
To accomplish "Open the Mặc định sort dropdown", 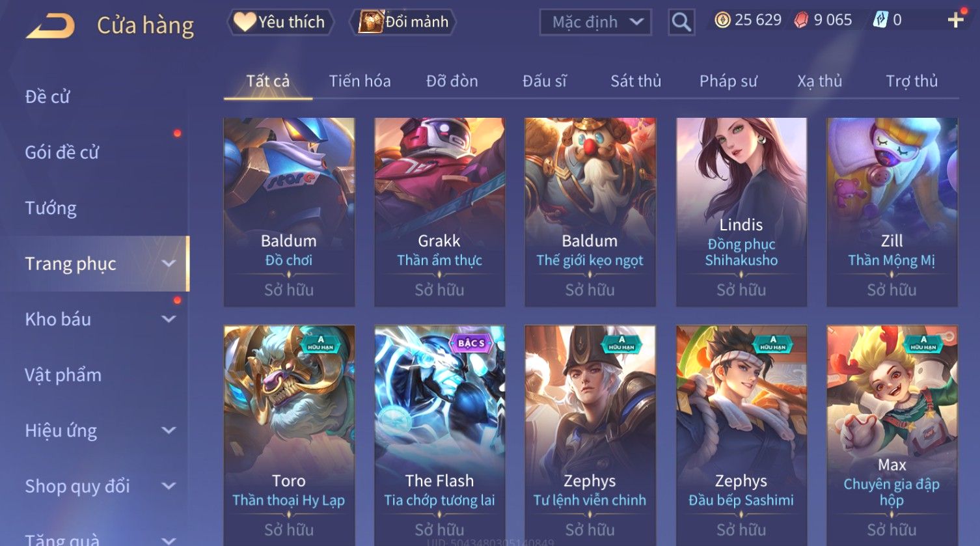I will pos(595,22).
